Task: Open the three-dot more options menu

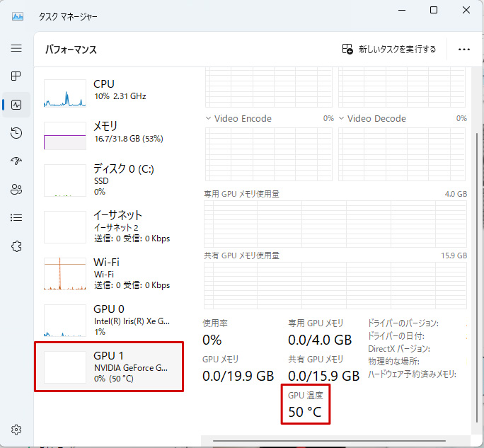Action: pyautogui.click(x=464, y=50)
